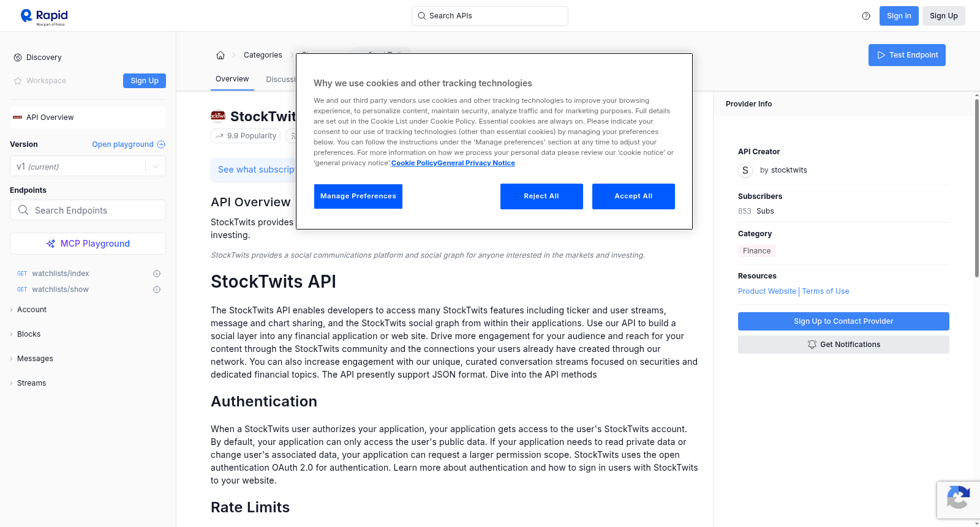Click the 853 Subs subscriber count
The image size is (980, 527).
pos(756,211)
